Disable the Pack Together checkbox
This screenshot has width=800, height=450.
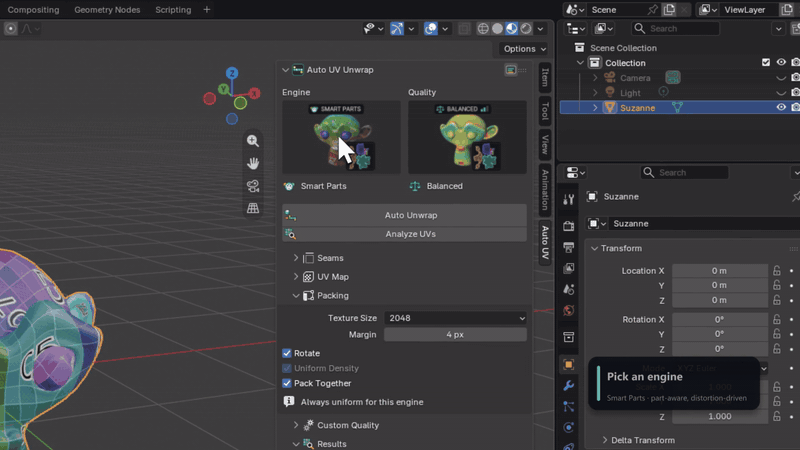(287, 383)
